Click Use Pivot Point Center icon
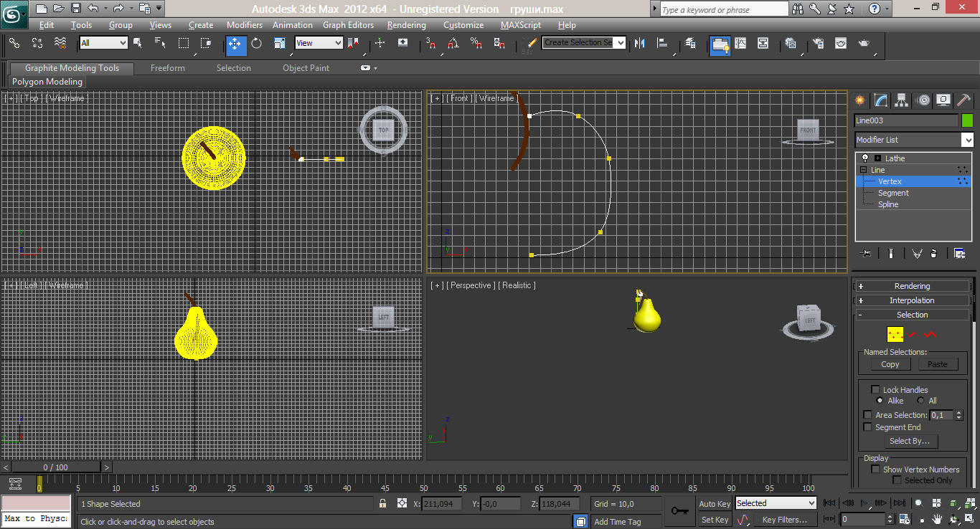This screenshot has height=529, width=980. coord(354,43)
